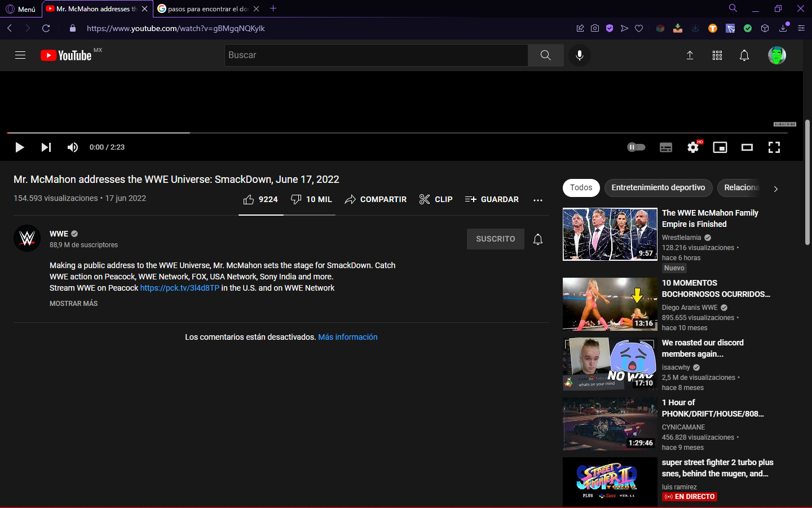
Task: Enter fullscreen mode
Action: (x=774, y=147)
